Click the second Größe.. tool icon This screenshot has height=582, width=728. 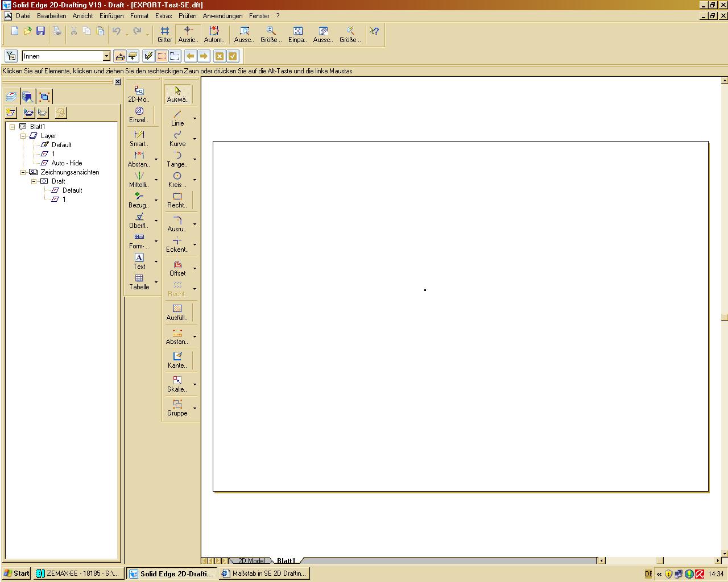point(350,35)
